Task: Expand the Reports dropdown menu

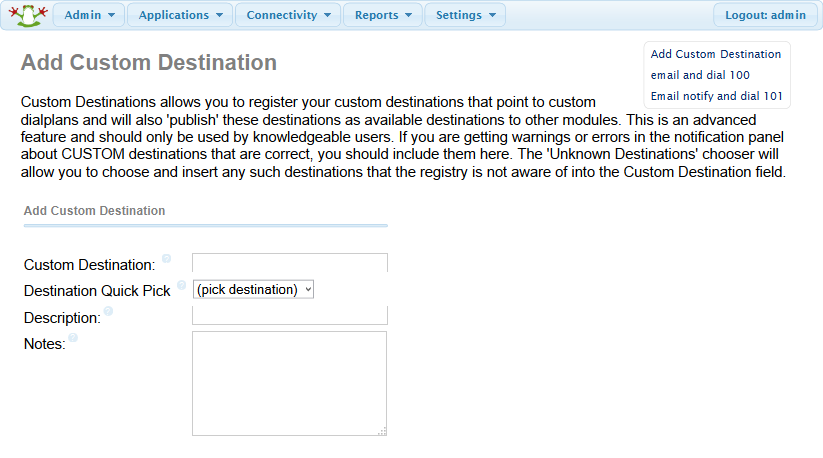Action: pos(383,15)
